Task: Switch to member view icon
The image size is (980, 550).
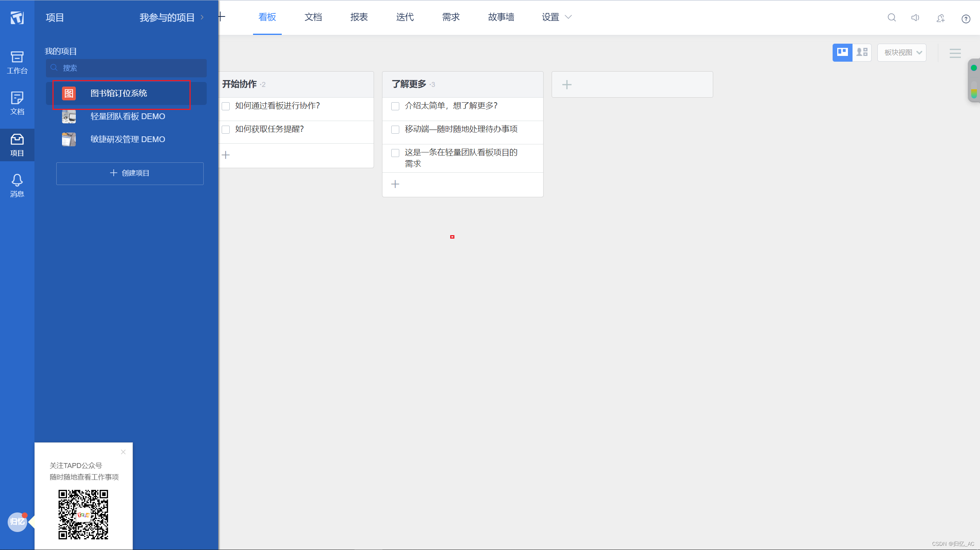Action: point(862,52)
